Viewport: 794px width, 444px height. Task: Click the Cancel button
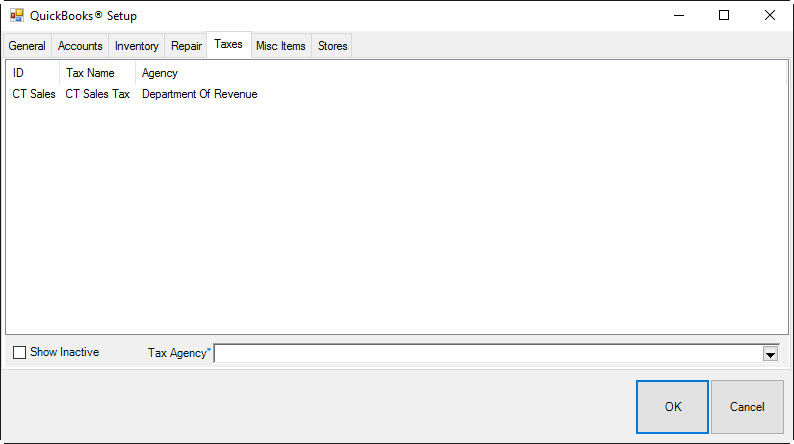coord(747,407)
